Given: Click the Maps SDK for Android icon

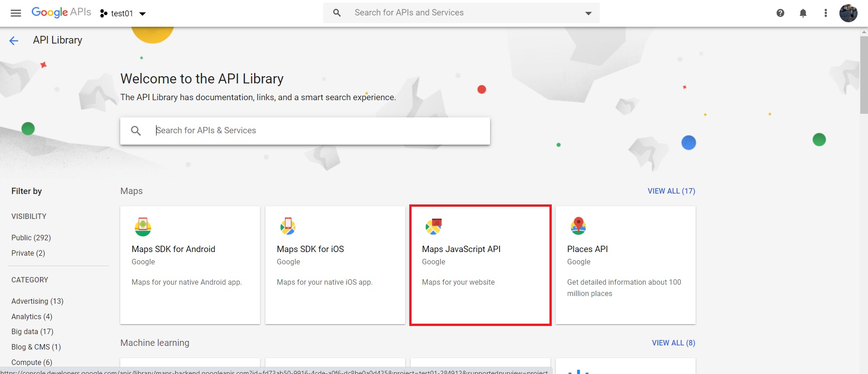Looking at the screenshot, I should (x=143, y=226).
